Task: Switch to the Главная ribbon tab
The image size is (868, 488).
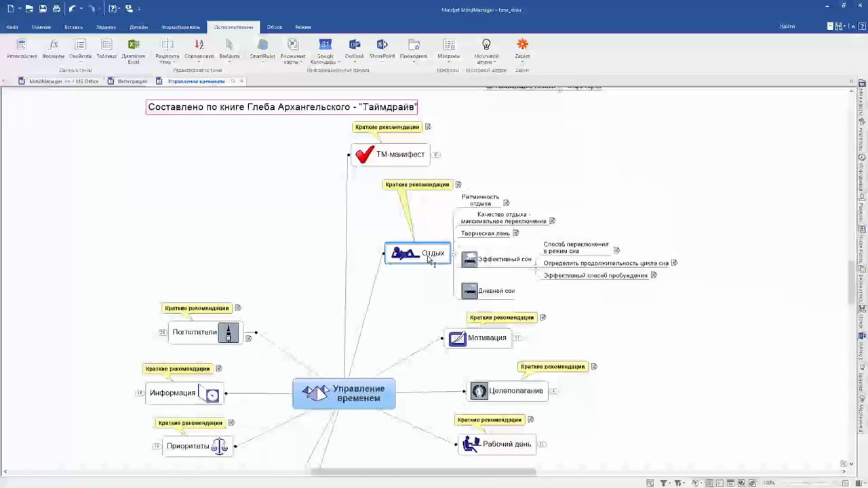Action: (x=41, y=27)
